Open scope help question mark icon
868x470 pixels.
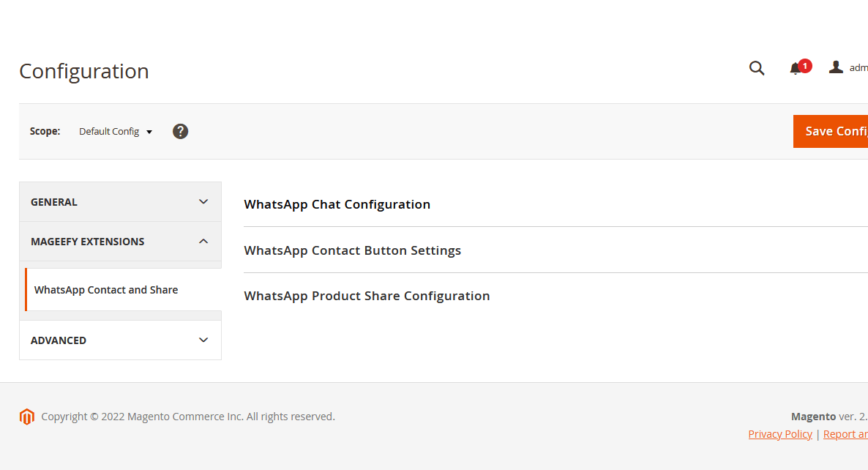[180, 131]
